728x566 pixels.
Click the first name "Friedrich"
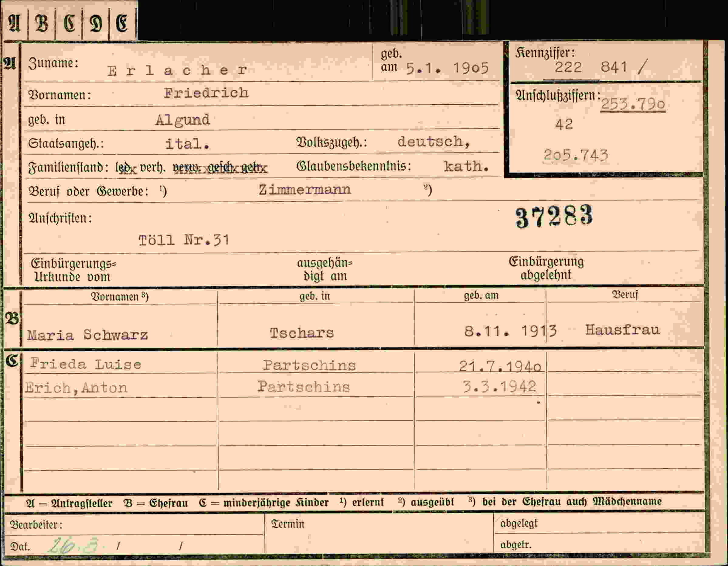tap(206, 93)
